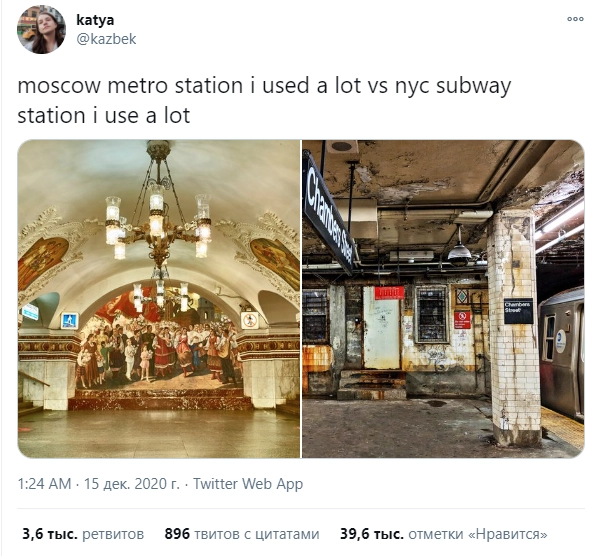594x556 pixels.
Task: Click the tweet text about moscow metro
Action: point(264,100)
